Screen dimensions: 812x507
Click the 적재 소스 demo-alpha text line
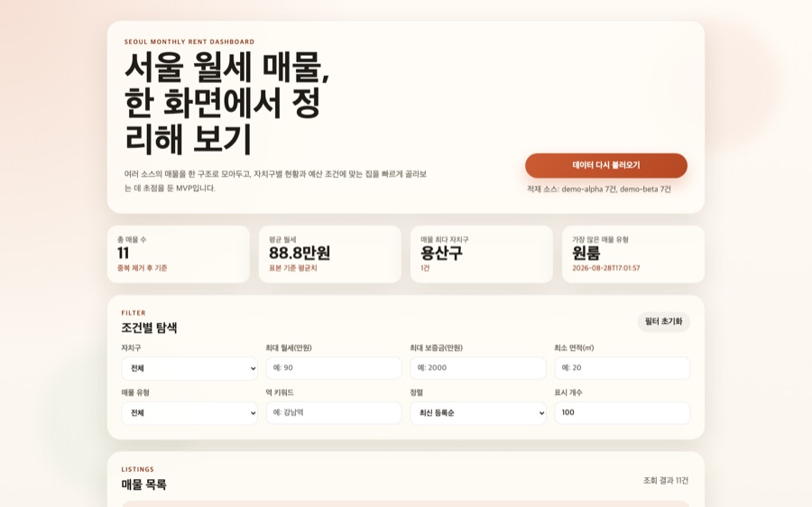599,189
